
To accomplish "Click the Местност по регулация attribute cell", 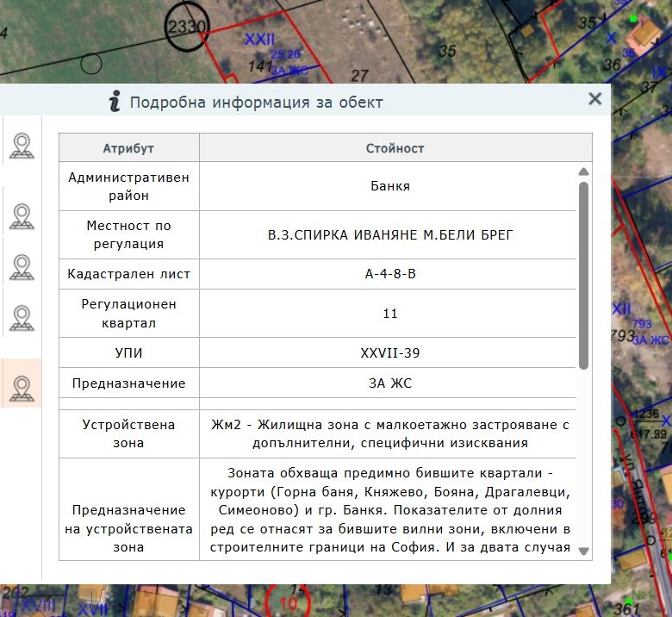I will (129, 234).
